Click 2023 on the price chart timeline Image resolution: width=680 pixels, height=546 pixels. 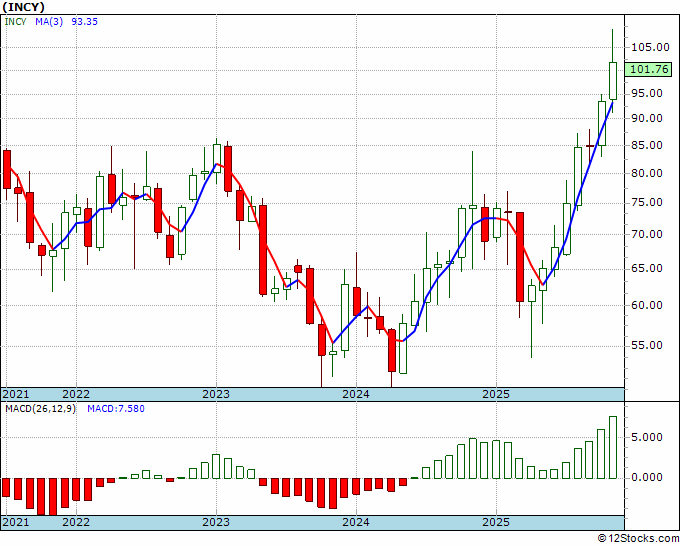216,394
